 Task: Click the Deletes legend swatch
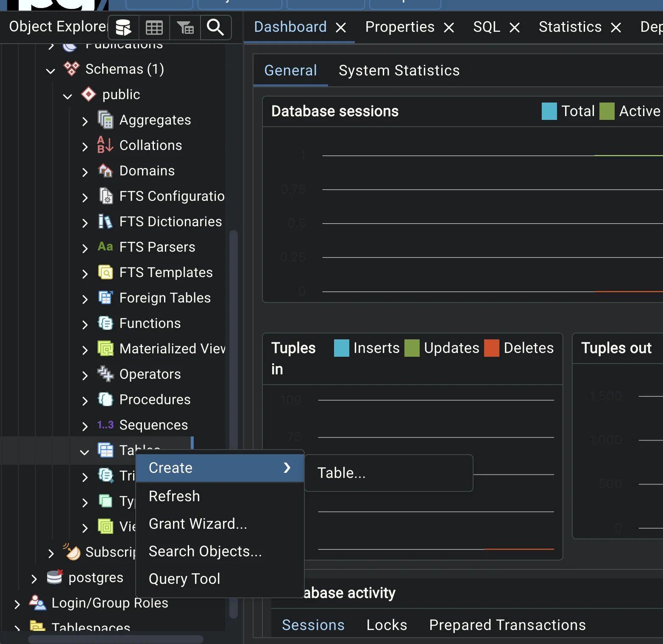(x=492, y=348)
